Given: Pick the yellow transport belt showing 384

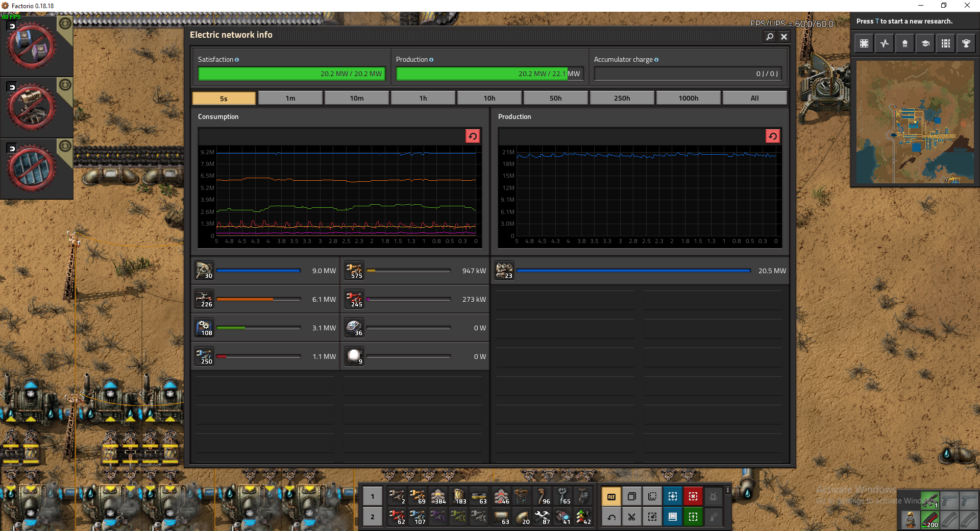Looking at the screenshot, I should (x=438, y=496).
